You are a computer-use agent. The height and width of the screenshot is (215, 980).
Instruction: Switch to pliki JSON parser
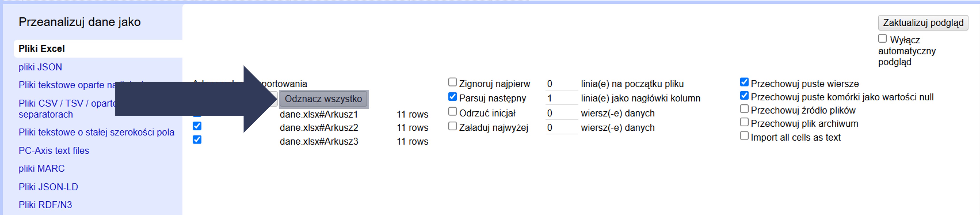click(40, 67)
